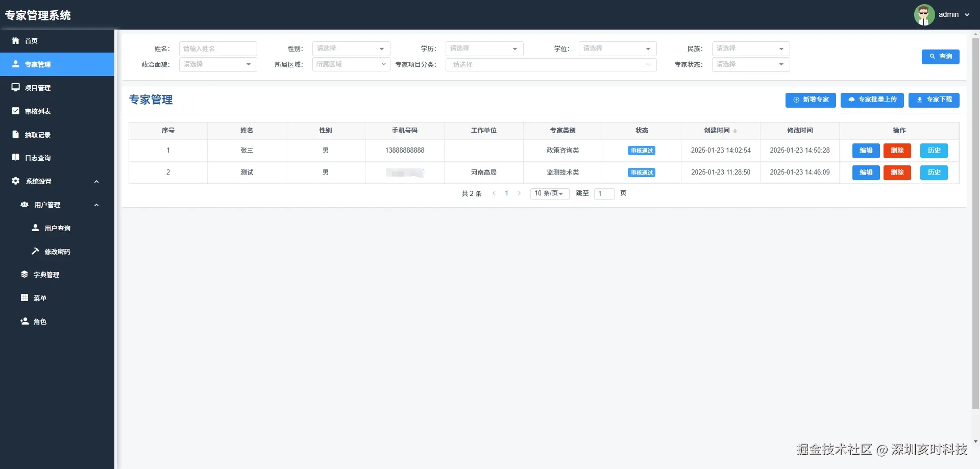
Task: Open the 所属区域 dropdown
Action: coord(351,64)
